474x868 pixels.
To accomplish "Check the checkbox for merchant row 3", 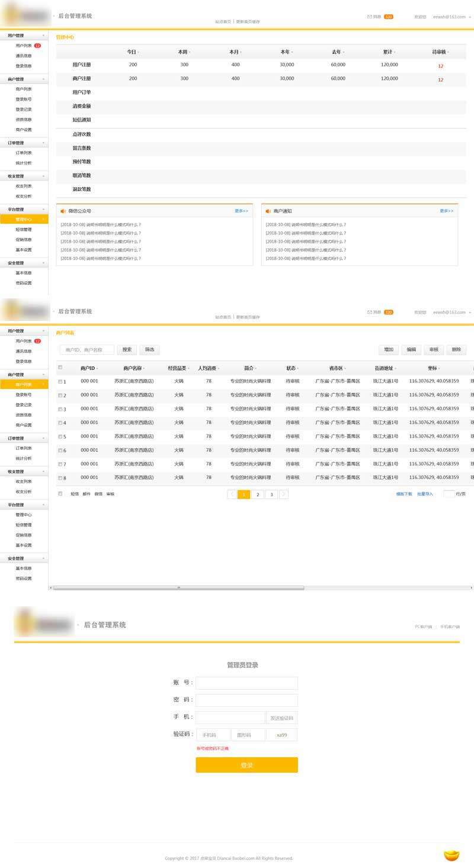I will pos(60,409).
